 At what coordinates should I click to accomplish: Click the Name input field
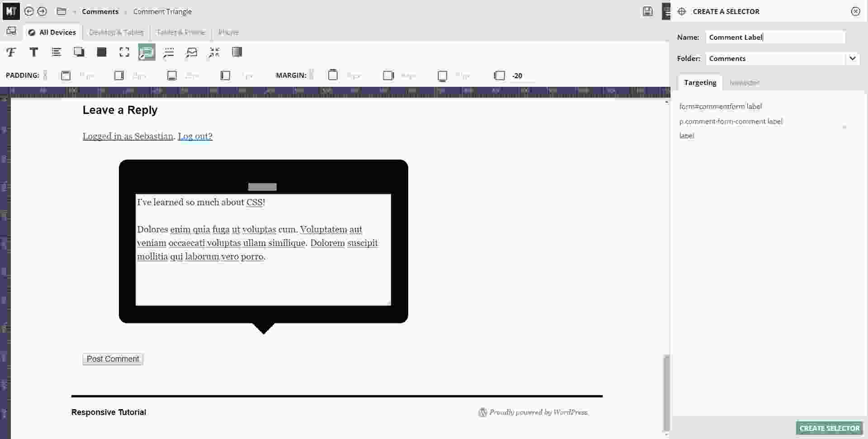point(775,38)
